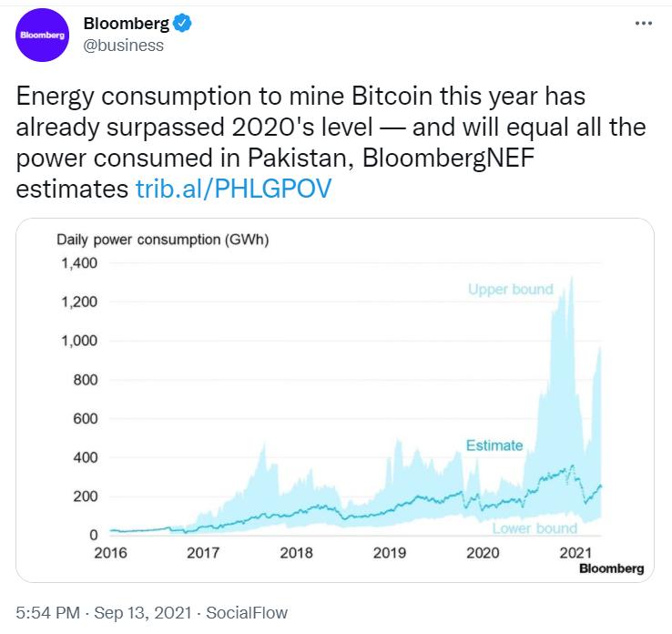This screenshot has width=672, height=634.
Task: Click the @business handle
Action: (123, 45)
